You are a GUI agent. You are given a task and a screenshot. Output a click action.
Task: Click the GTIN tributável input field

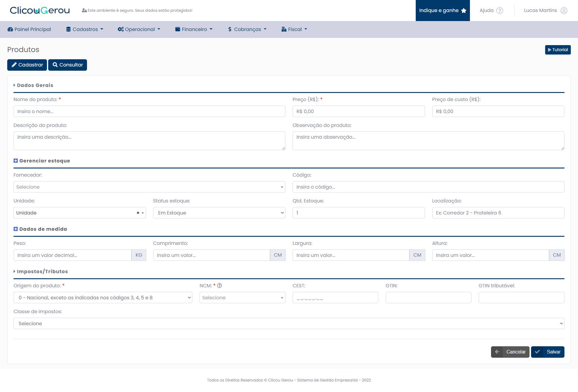click(x=521, y=298)
